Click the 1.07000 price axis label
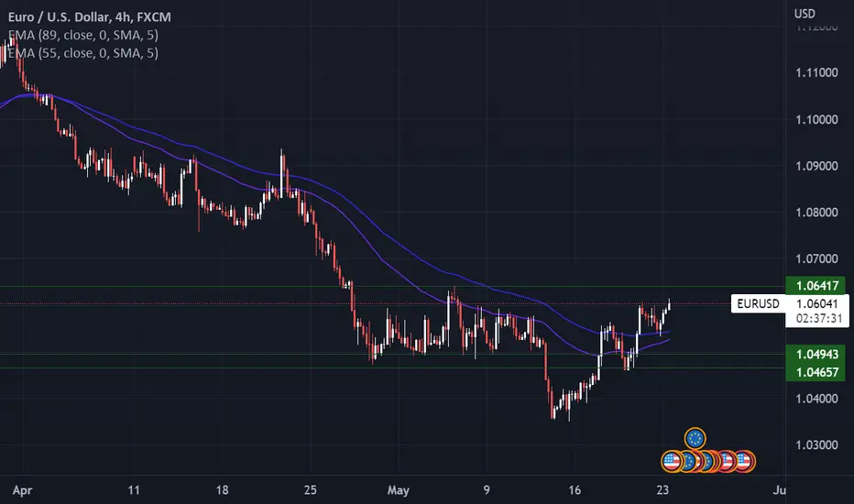Screen dimensions: 854x504 [x=816, y=258]
